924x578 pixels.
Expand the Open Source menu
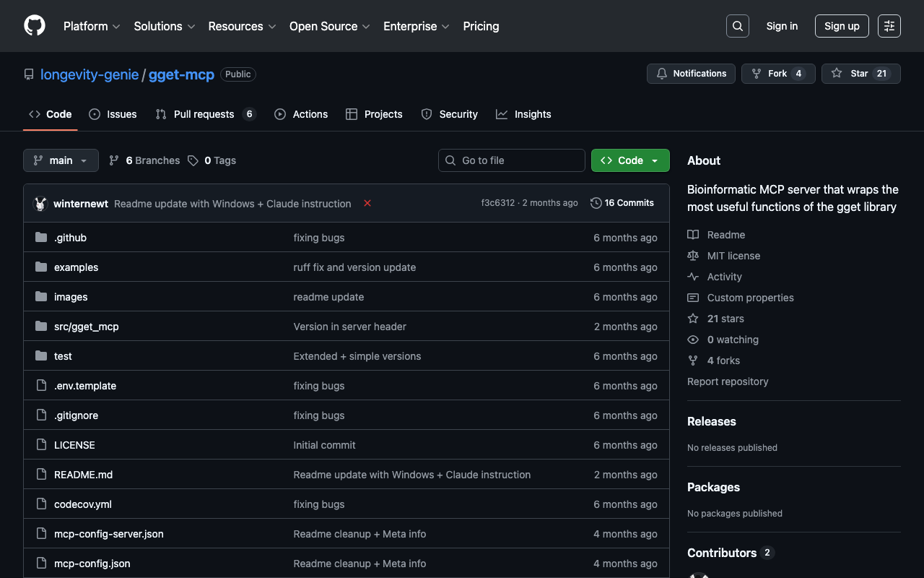[329, 26]
